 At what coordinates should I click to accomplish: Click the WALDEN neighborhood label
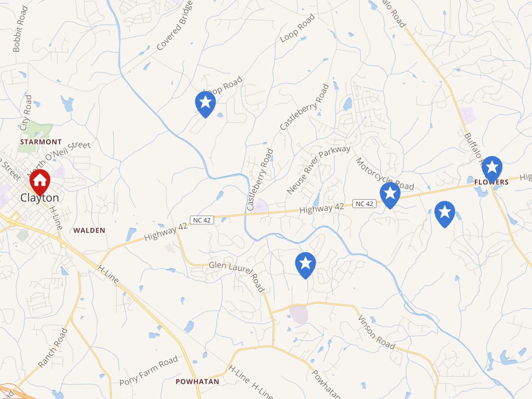[x=89, y=230]
